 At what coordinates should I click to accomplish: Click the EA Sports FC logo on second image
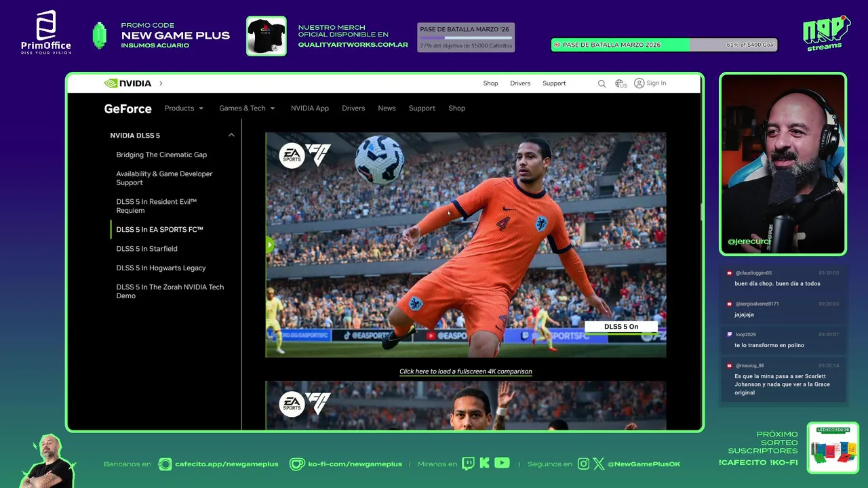(x=304, y=404)
